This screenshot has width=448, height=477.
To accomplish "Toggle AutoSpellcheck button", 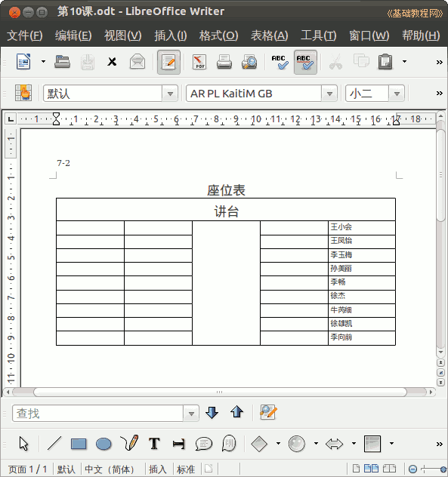I will click(305, 62).
